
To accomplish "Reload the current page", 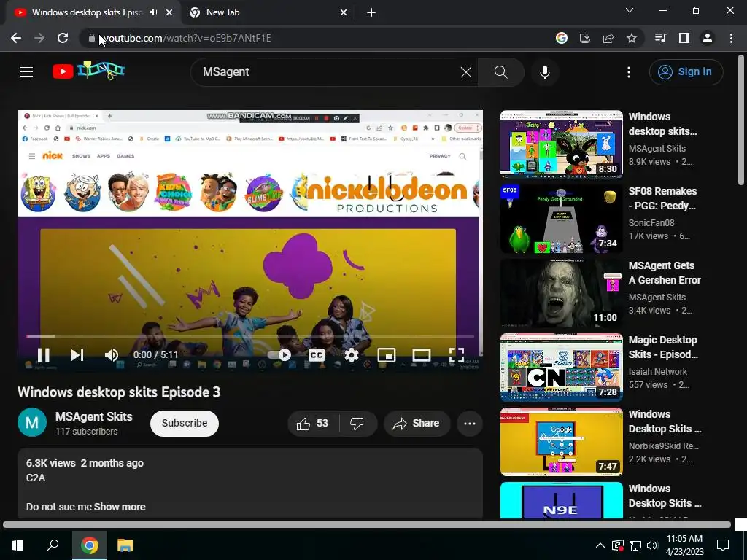I will (x=63, y=38).
